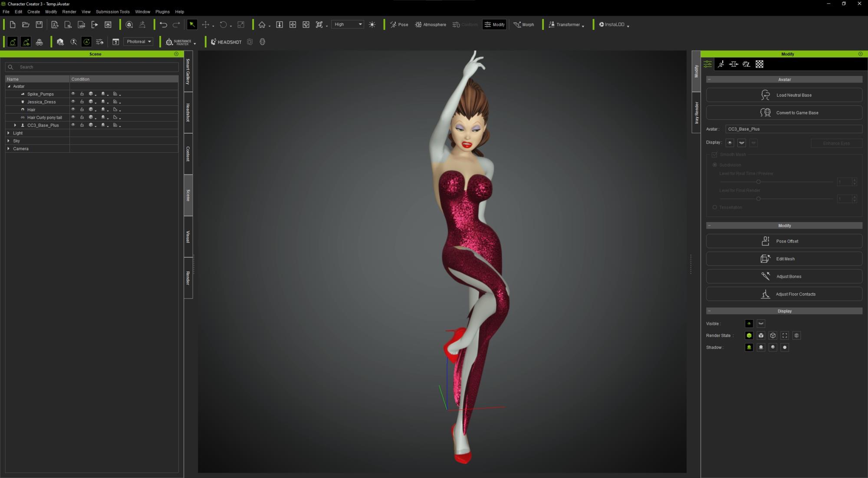Click the frame selected camera icon
Viewport: 868px width, 478px height.
(319, 25)
